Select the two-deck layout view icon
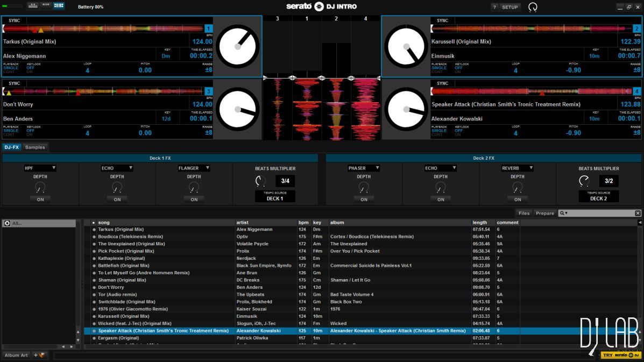 [33, 6]
